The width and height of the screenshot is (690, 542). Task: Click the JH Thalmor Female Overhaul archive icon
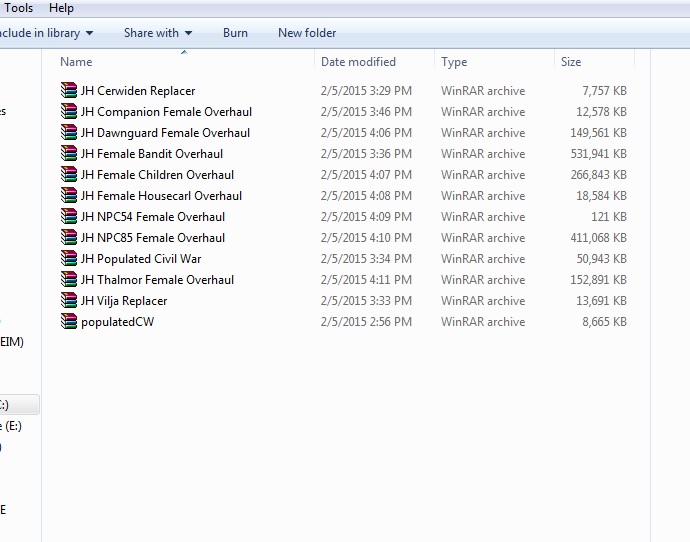pos(69,279)
